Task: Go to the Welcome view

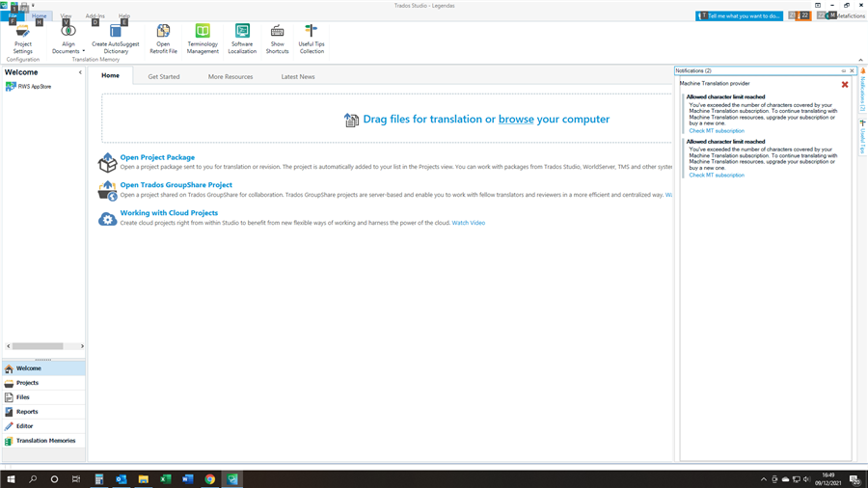Action: tap(43, 368)
